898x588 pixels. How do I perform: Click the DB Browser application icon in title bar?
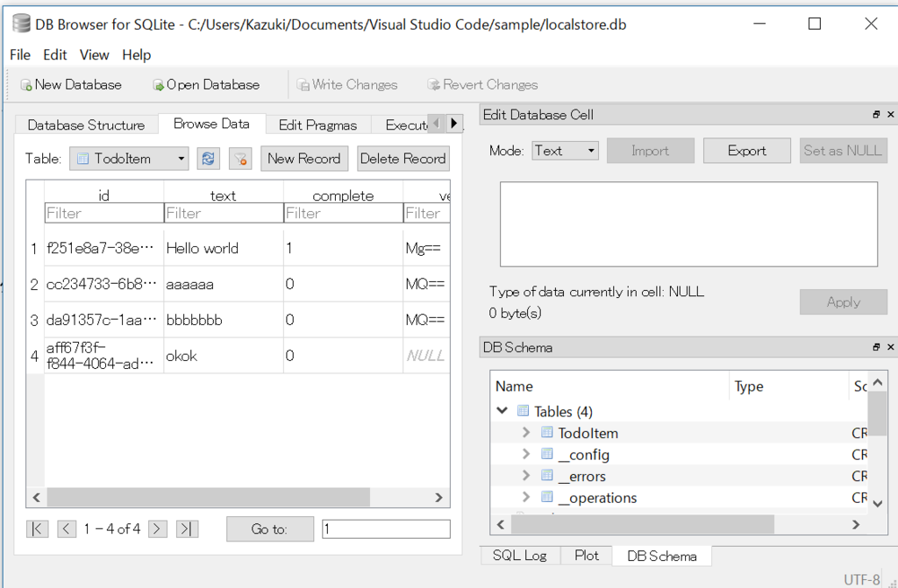click(21, 24)
